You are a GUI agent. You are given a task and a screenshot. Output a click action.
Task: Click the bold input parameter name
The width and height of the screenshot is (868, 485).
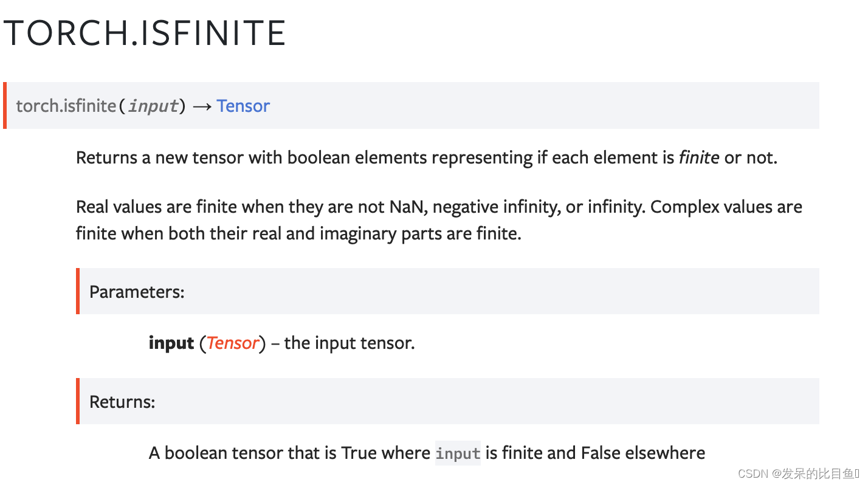tap(171, 343)
